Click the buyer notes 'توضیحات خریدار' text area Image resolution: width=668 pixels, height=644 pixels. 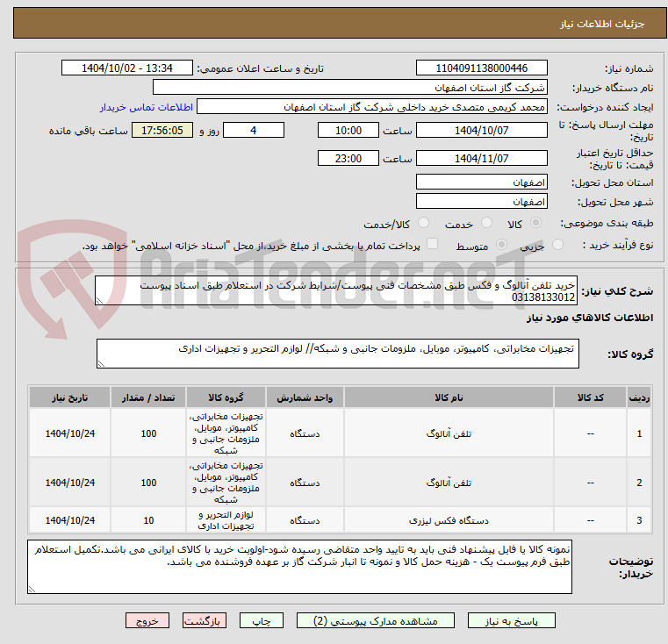pyautogui.click(x=299, y=567)
